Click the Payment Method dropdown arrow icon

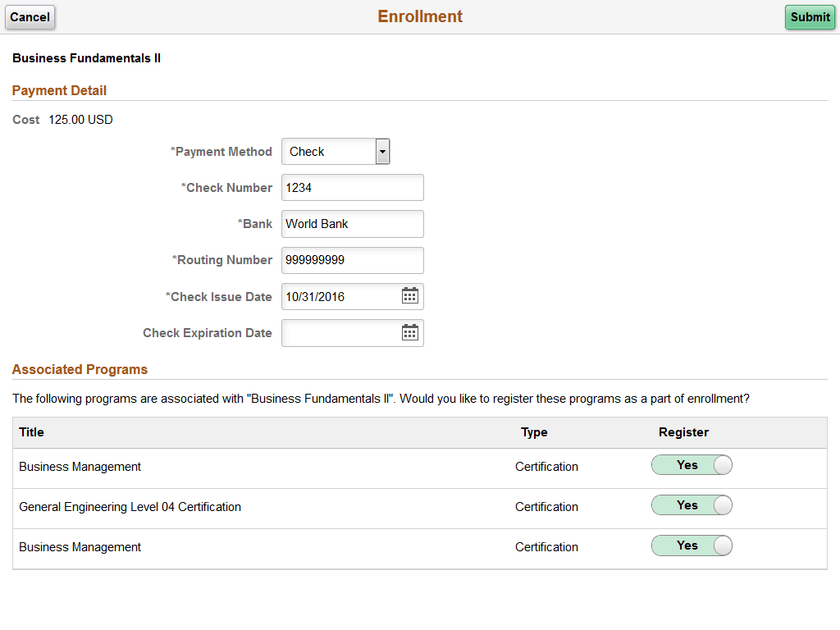(x=381, y=151)
